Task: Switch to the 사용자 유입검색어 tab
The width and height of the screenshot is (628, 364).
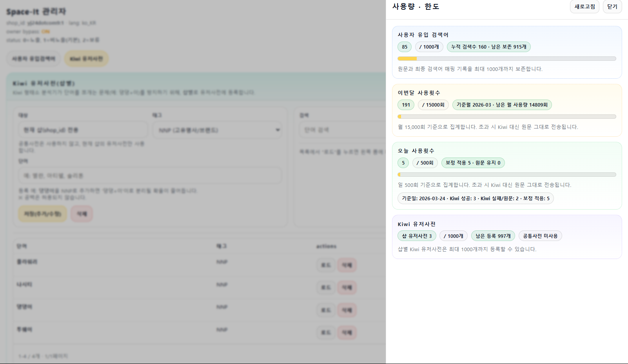Action: click(34, 59)
